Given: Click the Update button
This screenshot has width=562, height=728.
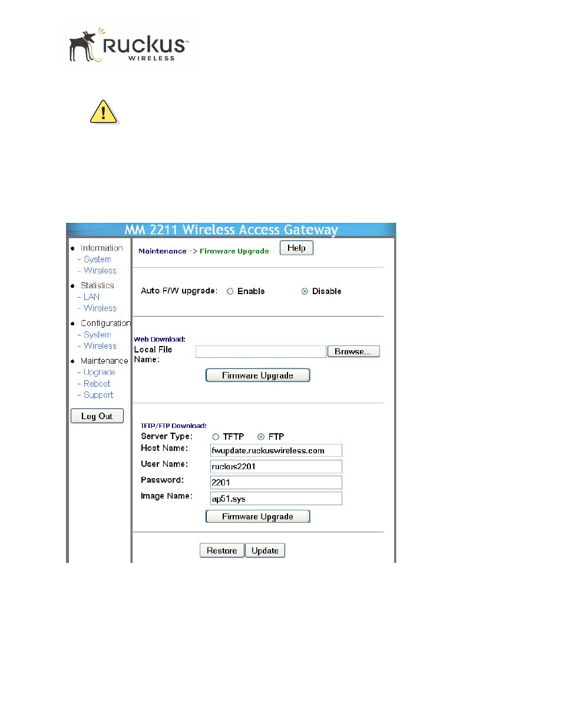Looking at the screenshot, I should click(x=265, y=551).
